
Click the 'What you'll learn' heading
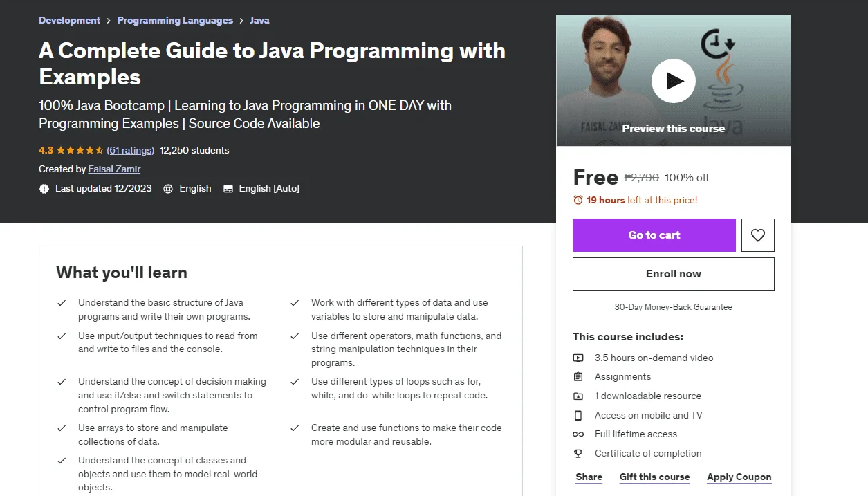(x=122, y=273)
